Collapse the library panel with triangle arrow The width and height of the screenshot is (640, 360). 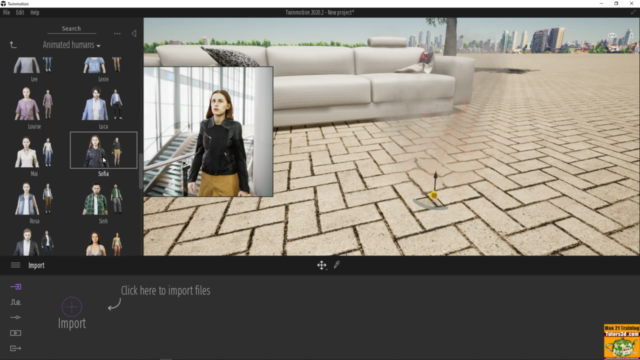pos(134,33)
